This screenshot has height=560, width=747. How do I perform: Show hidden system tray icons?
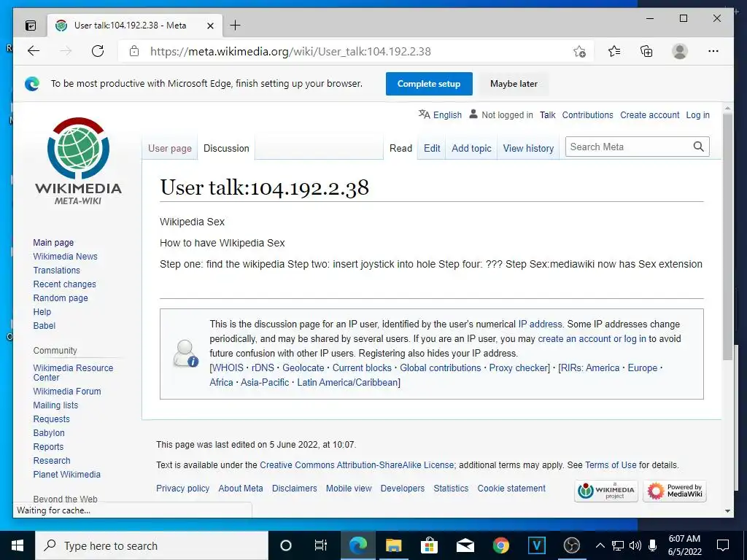tap(600, 545)
